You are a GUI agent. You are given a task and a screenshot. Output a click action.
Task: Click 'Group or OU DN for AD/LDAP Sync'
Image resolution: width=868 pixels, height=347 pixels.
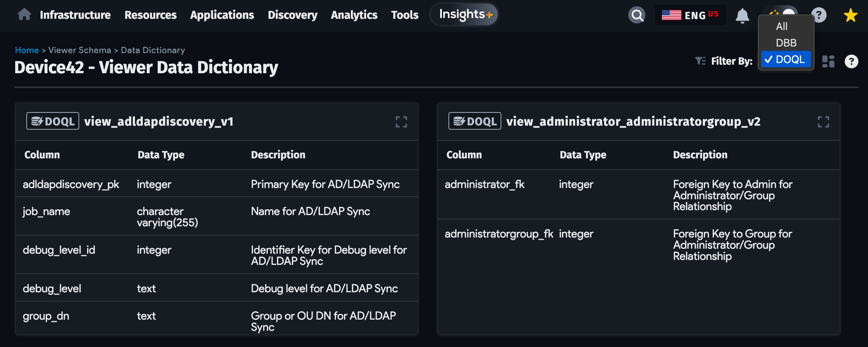[323, 321]
